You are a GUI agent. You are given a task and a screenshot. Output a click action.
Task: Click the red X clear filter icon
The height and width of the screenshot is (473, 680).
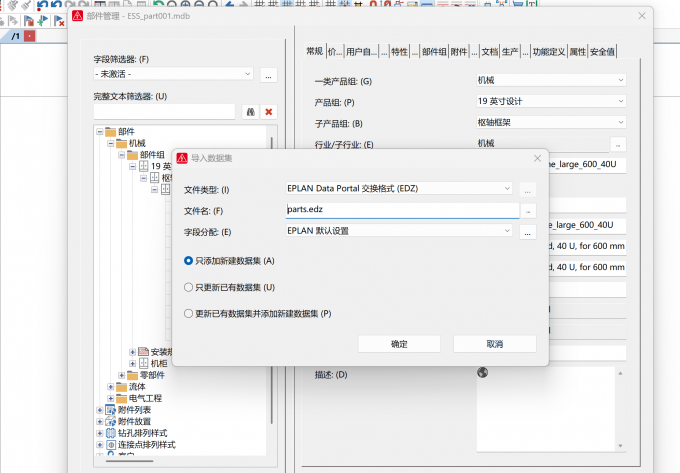[x=269, y=112]
